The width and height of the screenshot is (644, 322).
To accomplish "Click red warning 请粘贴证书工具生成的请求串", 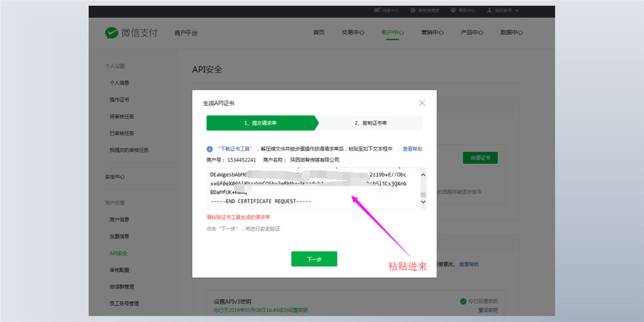I will click(x=238, y=217).
